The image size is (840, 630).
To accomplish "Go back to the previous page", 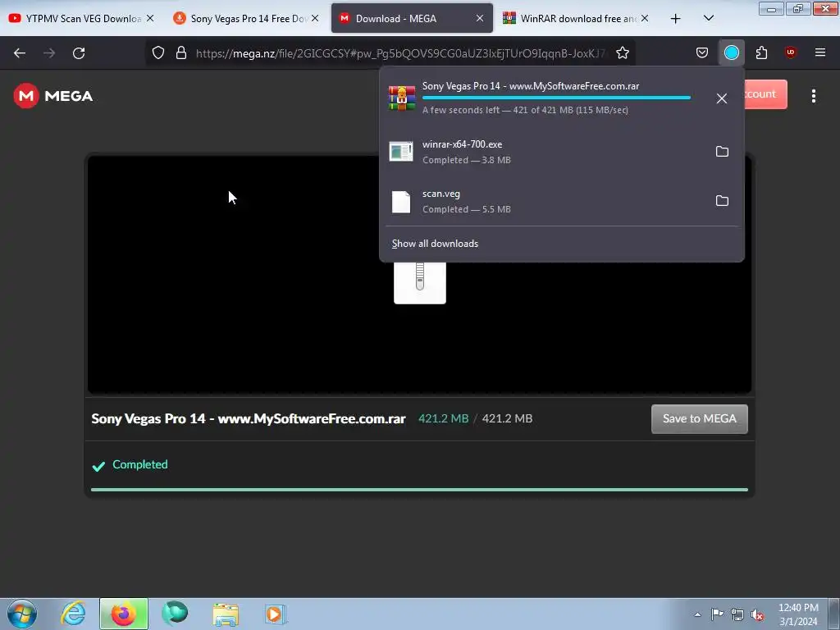I will (x=20, y=53).
